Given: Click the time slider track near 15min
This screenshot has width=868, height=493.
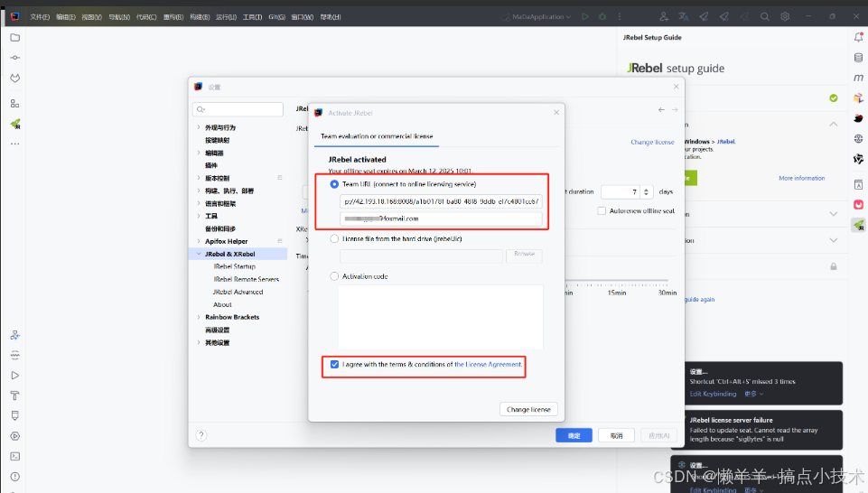Looking at the screenshot, I should pos(617,282).
